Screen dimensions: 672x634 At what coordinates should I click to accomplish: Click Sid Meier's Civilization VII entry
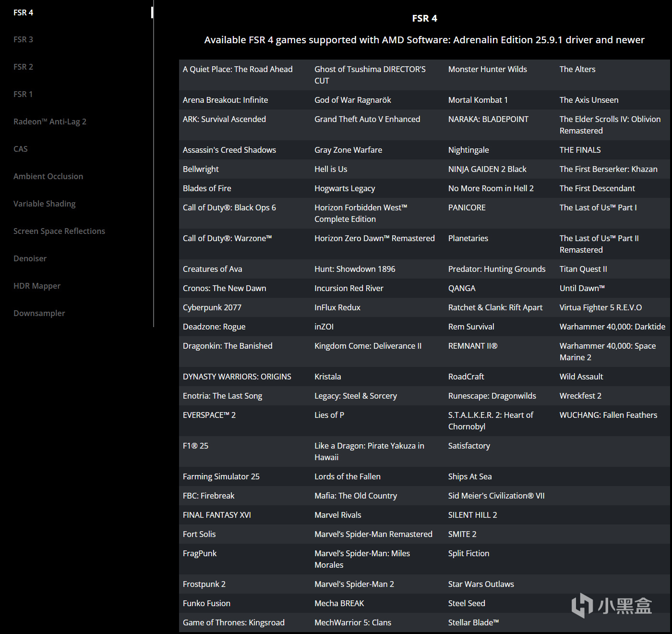tap(496, 496)
